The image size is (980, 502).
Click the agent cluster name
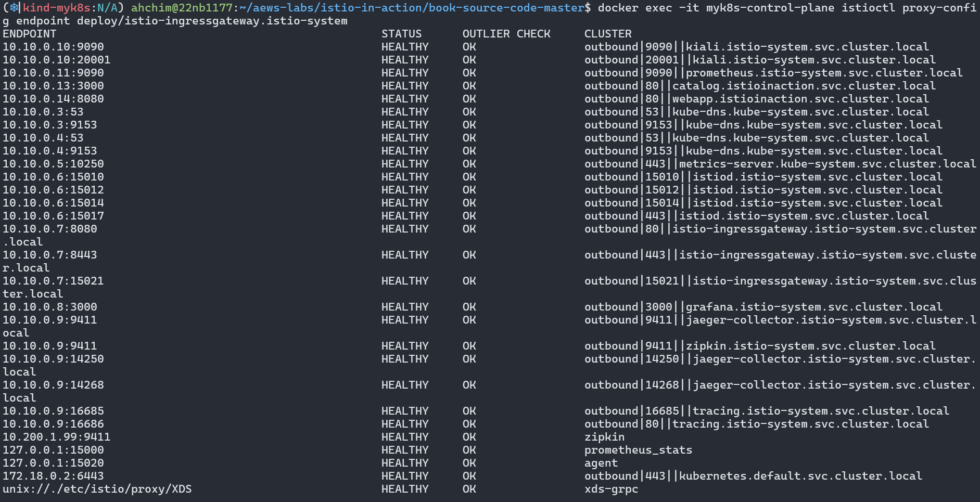point(601,463)
